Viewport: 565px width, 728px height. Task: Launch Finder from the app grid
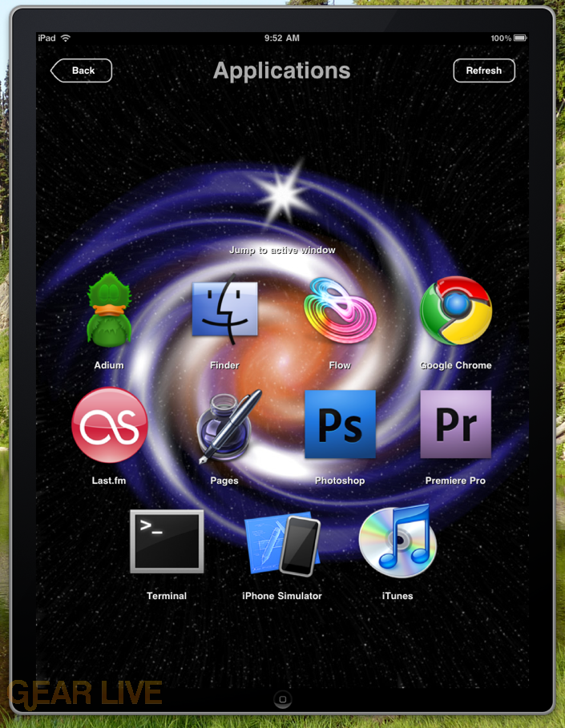click(225, 309)
